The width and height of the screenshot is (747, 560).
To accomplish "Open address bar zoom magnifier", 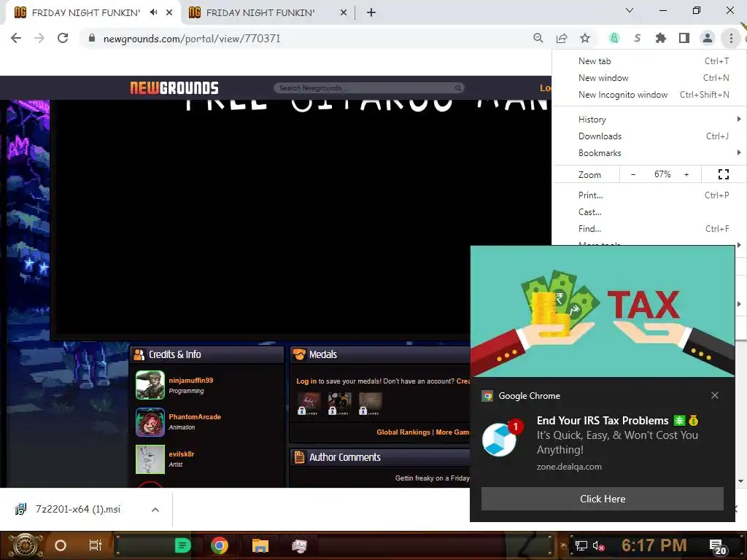I will click(538, 38).
